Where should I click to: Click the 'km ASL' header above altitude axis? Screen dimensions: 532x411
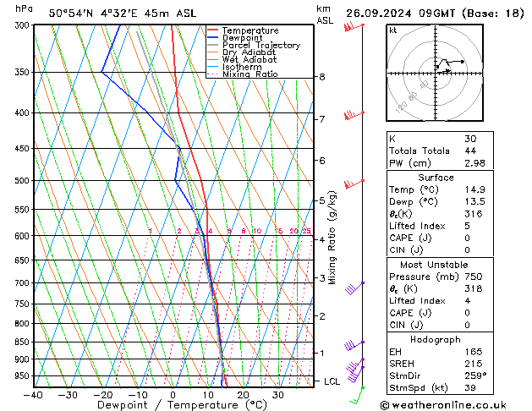[324, 14]
